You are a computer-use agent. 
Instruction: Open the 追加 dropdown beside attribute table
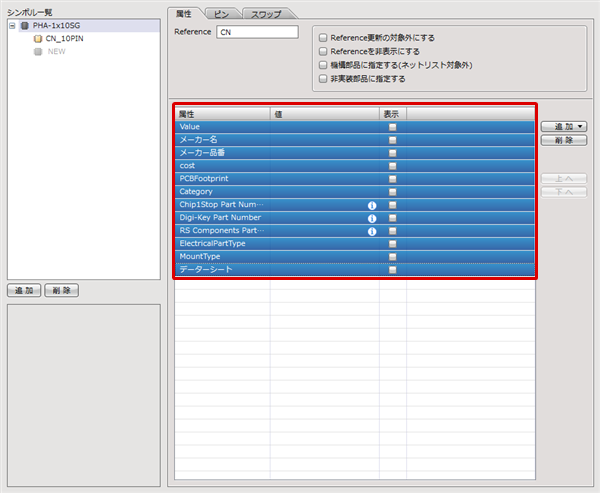(x=564, y=127)
